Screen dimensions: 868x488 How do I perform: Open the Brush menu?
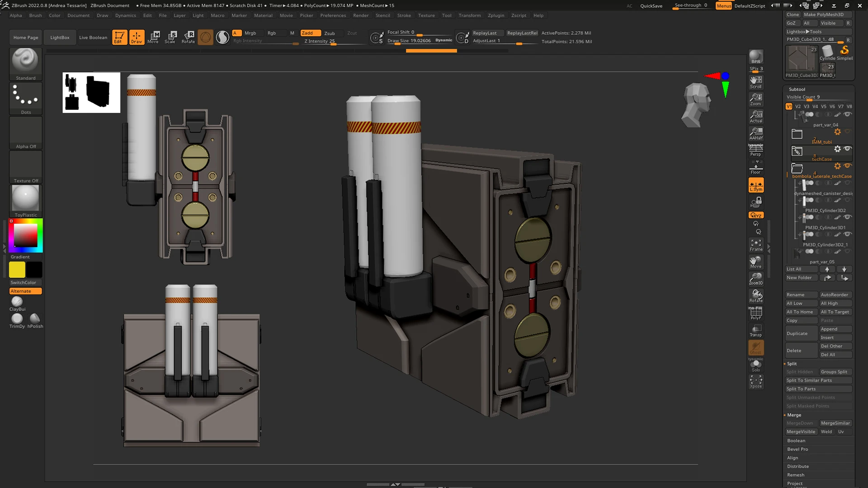35,15
